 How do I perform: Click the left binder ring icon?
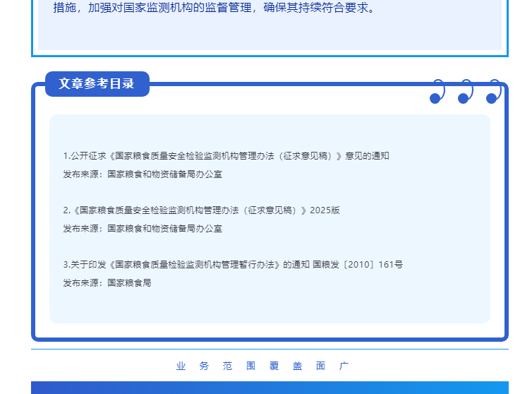click(437, 92)
